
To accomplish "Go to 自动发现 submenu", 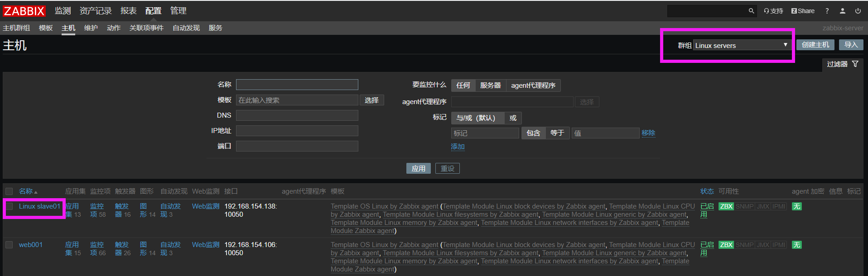I will click(186, 28).
